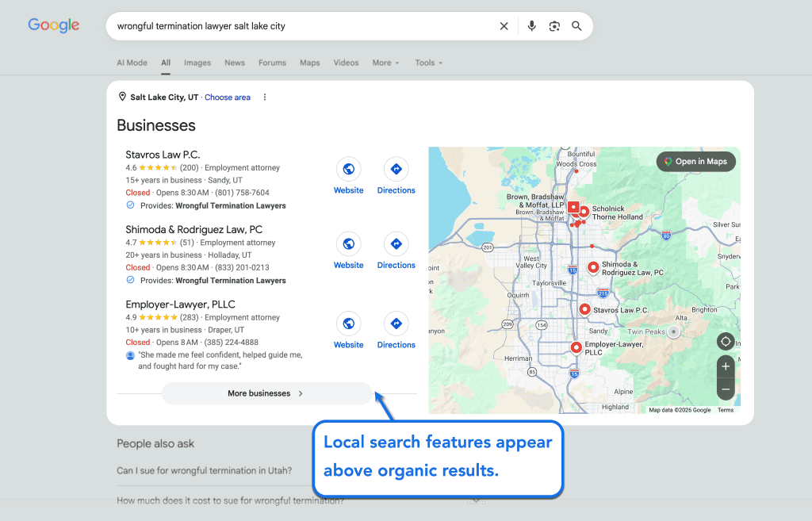The image size is (812, 521).
Task: Click the review quote 'She made me feel confident'
Action: click(220, 361)
